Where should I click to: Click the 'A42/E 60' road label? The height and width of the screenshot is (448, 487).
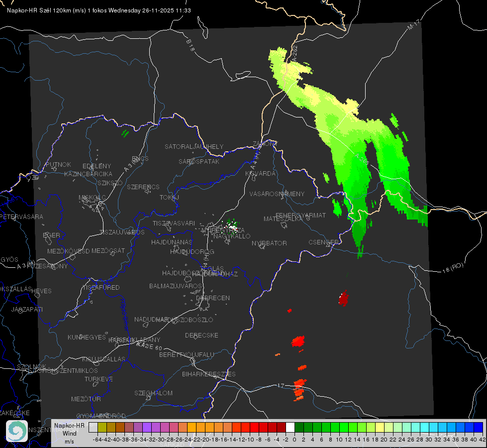coord(149,346)
